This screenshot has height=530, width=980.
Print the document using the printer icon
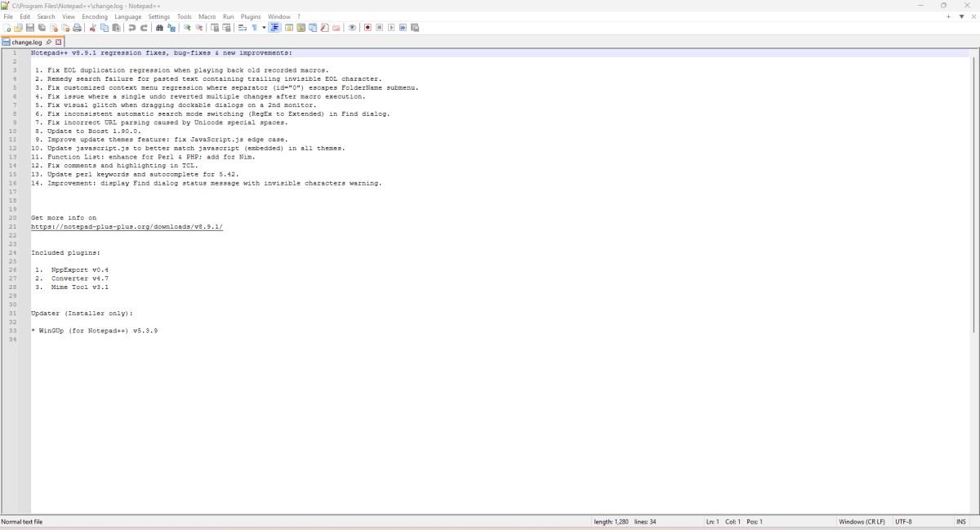(77, 27)
